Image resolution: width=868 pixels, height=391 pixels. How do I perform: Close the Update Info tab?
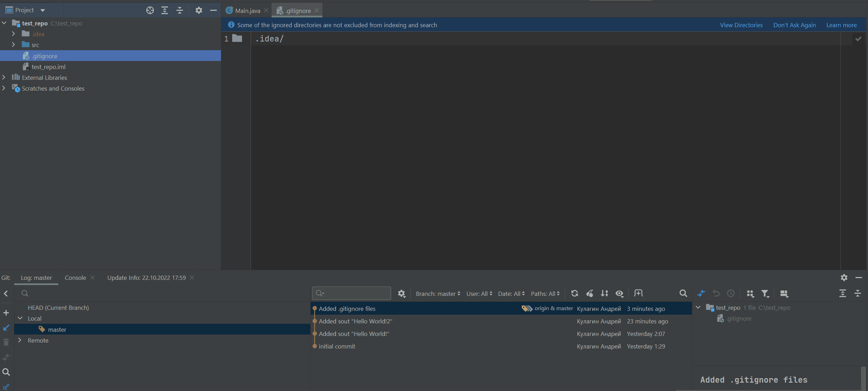192,278
